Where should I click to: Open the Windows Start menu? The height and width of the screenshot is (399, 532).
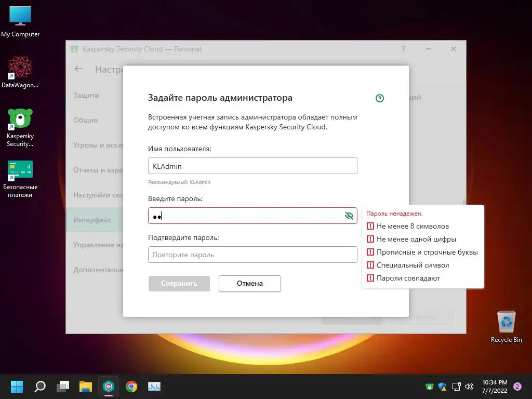pos(17,386)
